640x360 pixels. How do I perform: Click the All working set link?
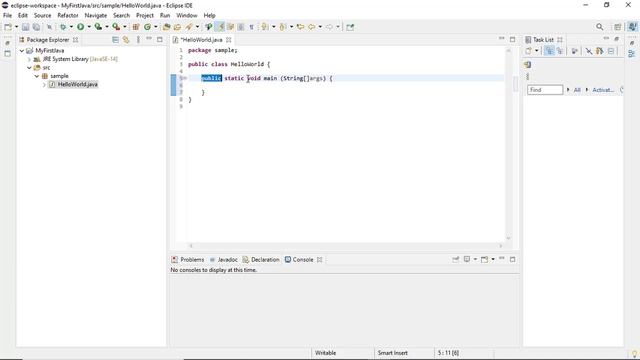pyautogui.click(x=577, y=90)
